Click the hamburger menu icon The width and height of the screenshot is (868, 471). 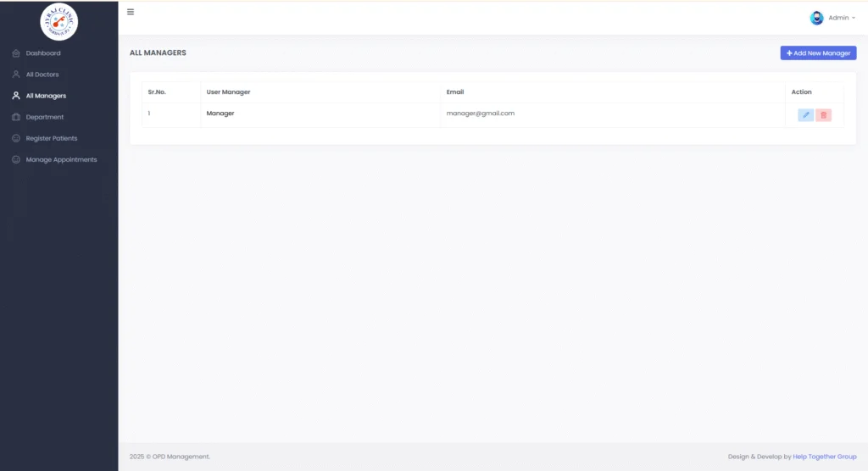[x=131, y=12]
